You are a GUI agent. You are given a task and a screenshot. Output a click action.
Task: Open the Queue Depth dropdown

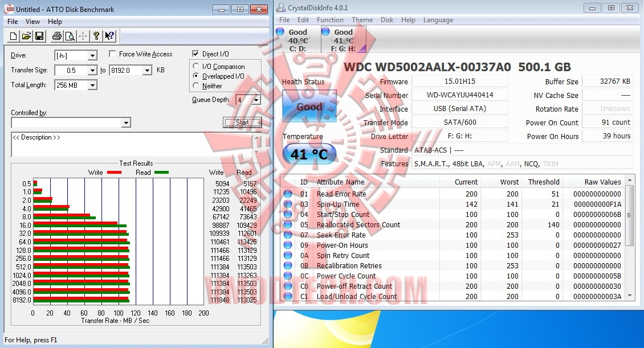[x=256, y=100]
